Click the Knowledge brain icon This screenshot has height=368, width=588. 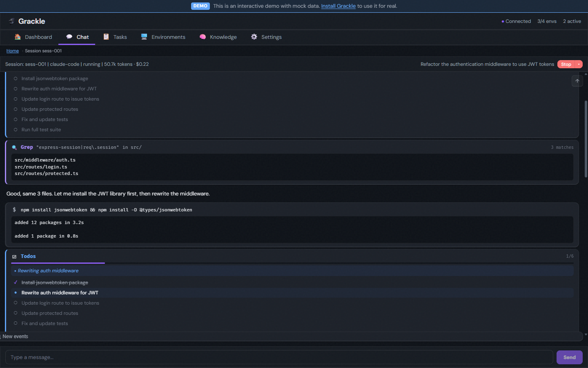click(203, 37)
